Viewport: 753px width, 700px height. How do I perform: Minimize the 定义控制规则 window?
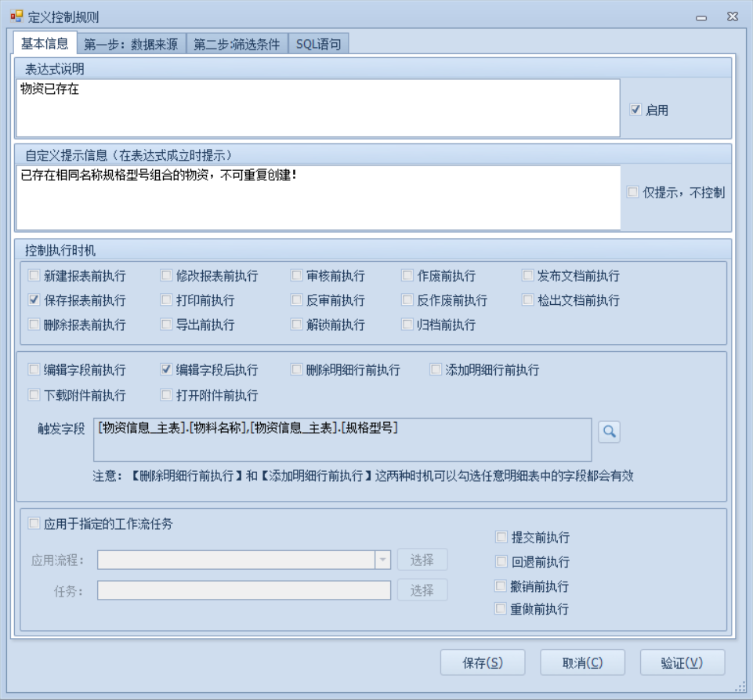pos(701,17)
